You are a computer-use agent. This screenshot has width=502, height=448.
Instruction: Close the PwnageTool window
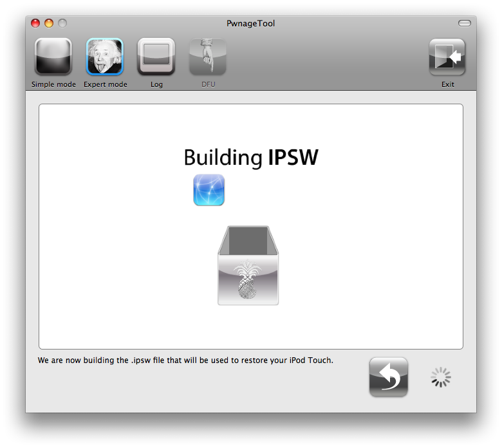point(35,23)
